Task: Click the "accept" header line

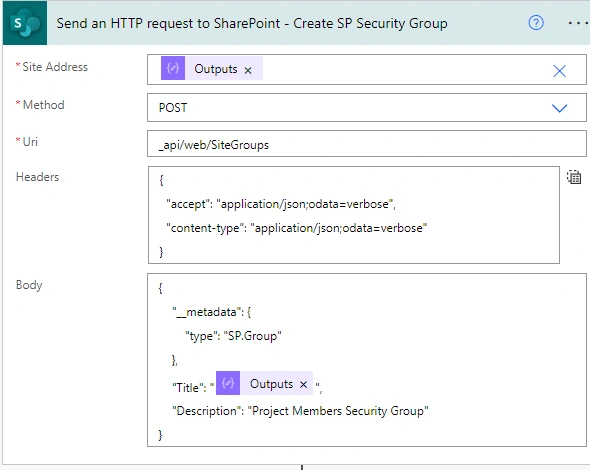Action: pos(281,204)
